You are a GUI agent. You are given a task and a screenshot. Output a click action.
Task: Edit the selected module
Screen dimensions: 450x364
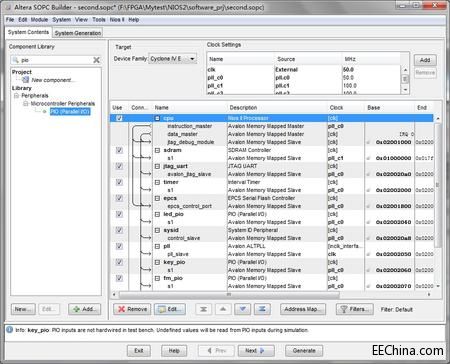coord(170,309)
